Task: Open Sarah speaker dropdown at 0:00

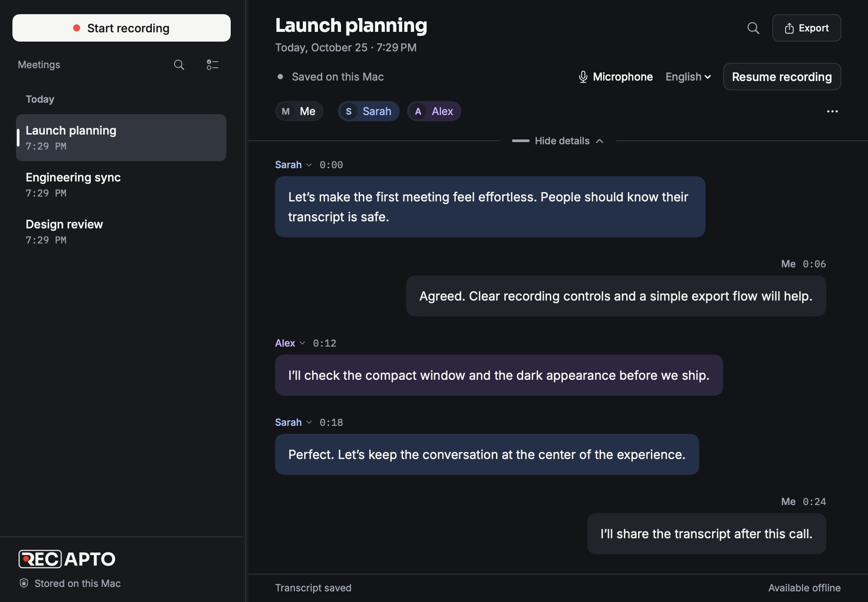Action: coord(294,165)
